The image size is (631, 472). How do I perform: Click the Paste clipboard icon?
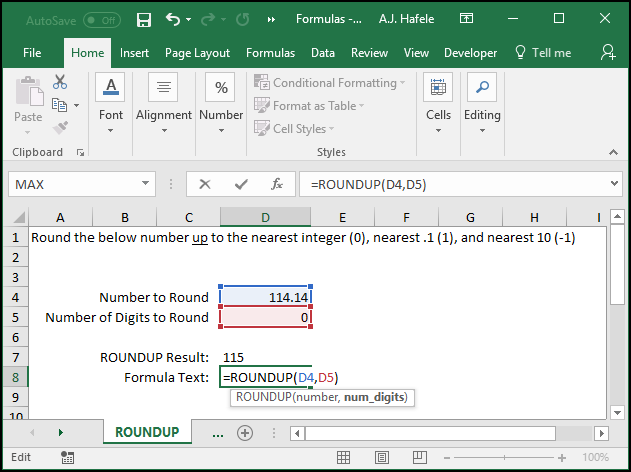[x=29, y=92]
